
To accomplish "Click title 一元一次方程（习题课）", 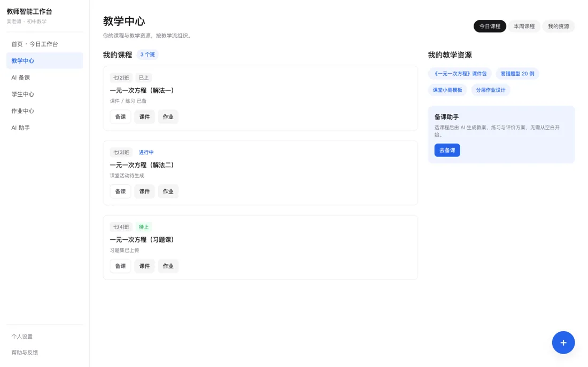I will pos(142,239).
